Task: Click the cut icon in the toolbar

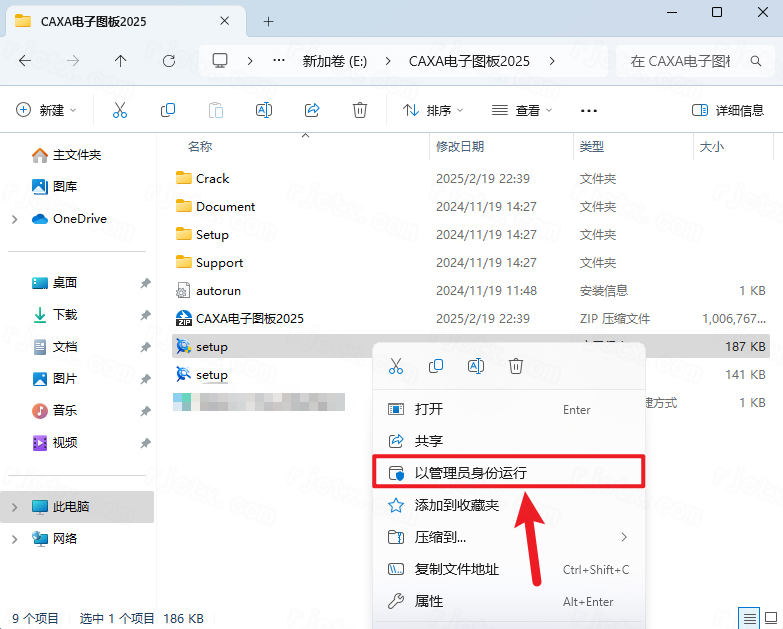Action: point(120,110)
